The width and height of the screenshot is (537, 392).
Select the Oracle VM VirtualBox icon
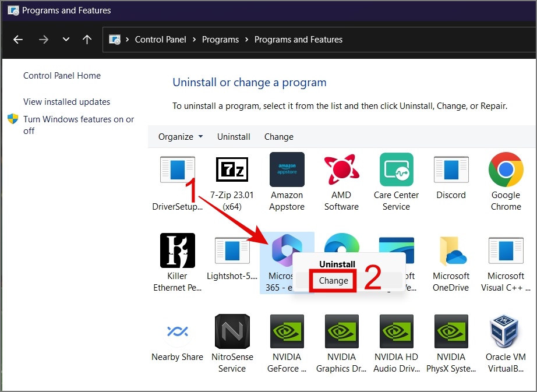point(506,331)
